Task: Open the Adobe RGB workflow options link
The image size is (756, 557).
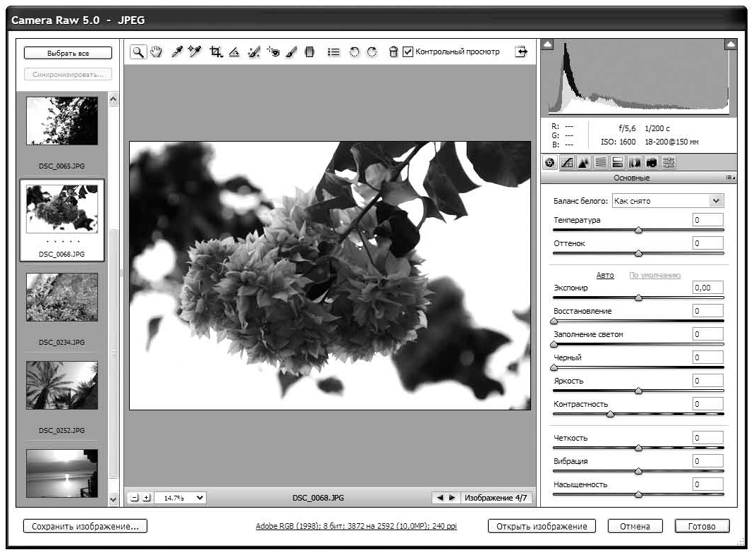Action: tap(356, 527)
